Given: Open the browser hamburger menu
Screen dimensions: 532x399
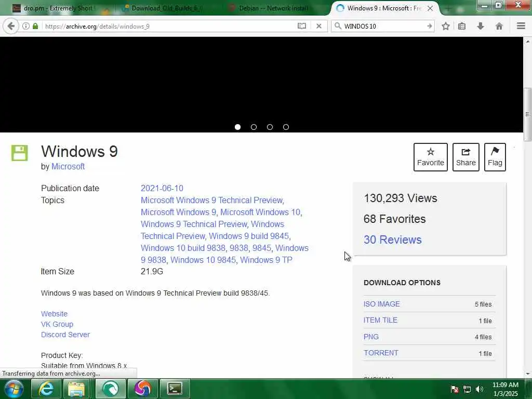Looking at the screenshot, I should (521, 26).
